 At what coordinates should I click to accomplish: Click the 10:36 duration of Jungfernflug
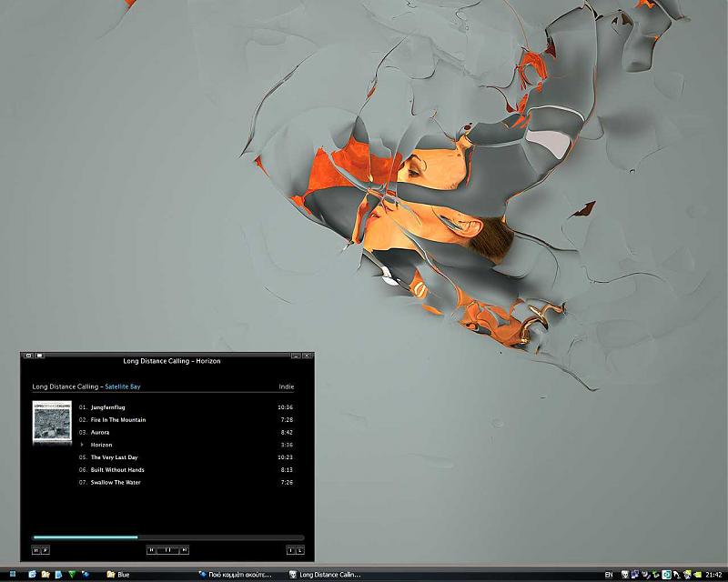coord(285,407)
